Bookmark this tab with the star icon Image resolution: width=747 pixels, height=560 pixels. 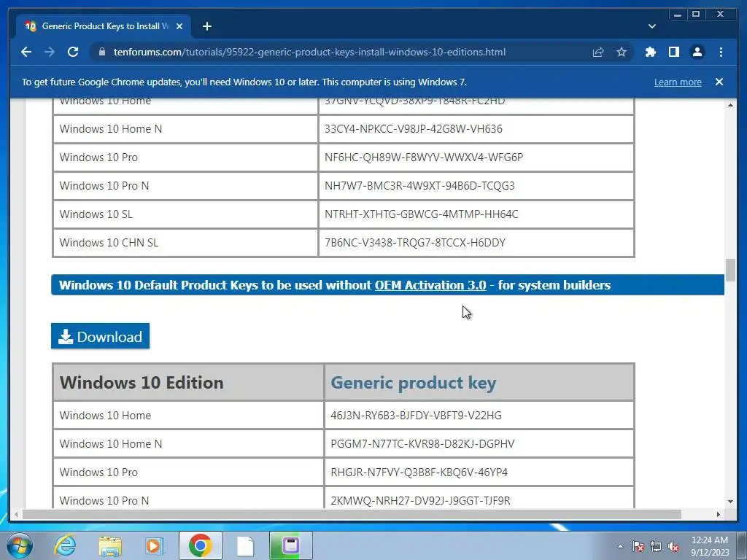pyautogui.click(x=622, y=52)
